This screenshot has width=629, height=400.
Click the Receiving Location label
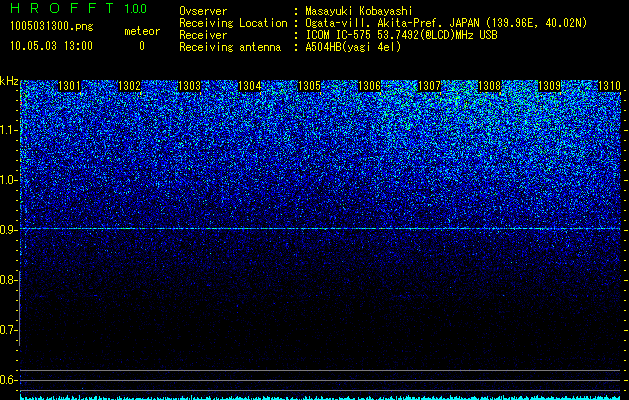point(233,23)
